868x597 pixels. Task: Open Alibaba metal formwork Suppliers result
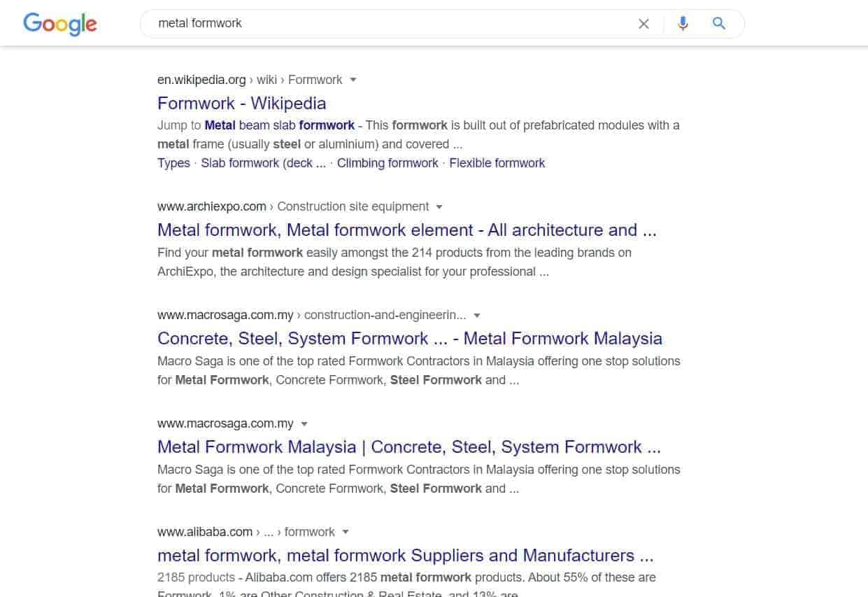click(406, 555)
